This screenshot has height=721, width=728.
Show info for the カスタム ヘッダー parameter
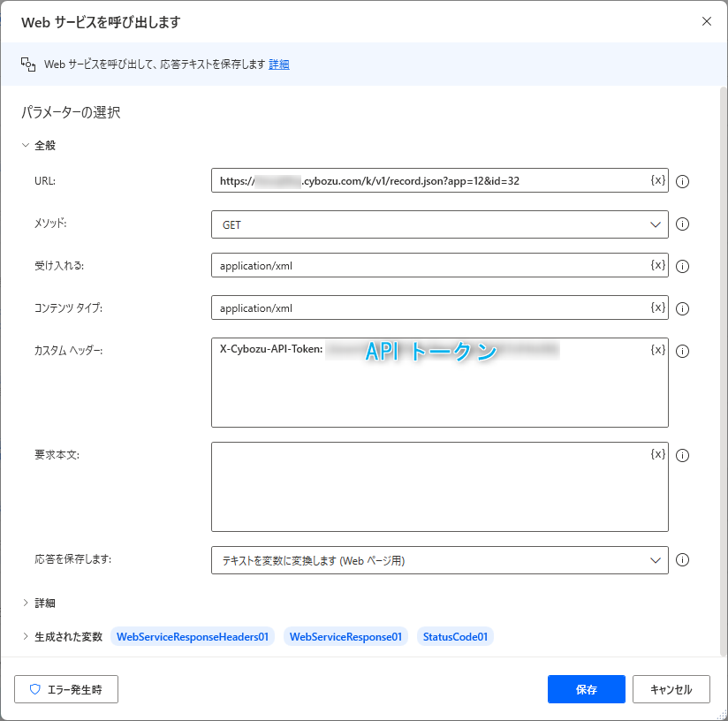[682, 351]
